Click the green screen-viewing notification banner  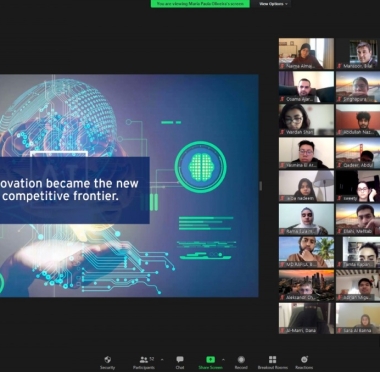(x=200, y=4)
